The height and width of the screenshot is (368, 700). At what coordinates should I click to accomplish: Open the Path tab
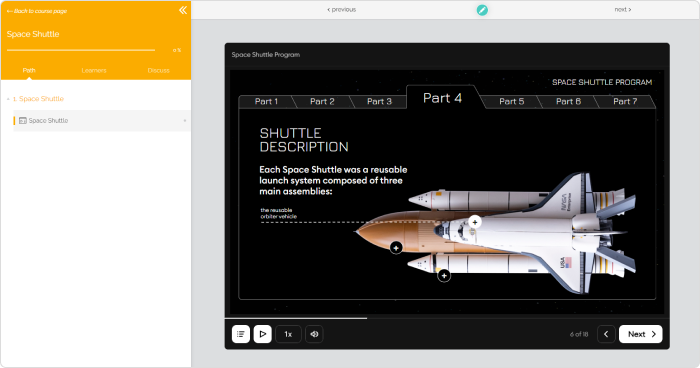coord(29,71)
